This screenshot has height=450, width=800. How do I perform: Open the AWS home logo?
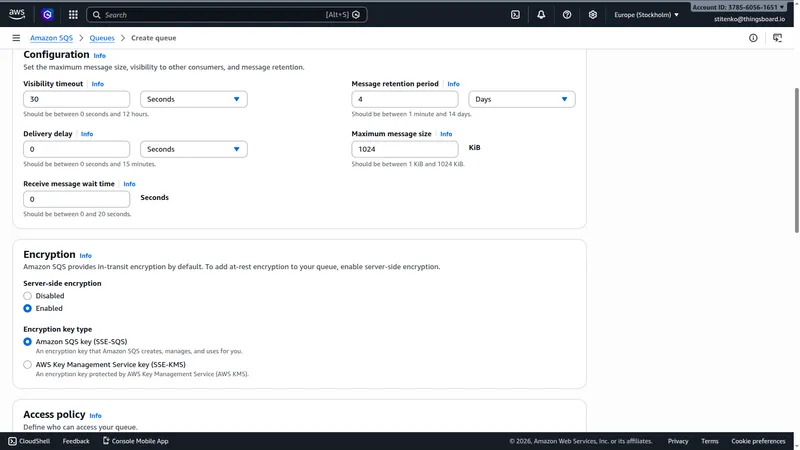pyautogui.click(x=17, y=14)
